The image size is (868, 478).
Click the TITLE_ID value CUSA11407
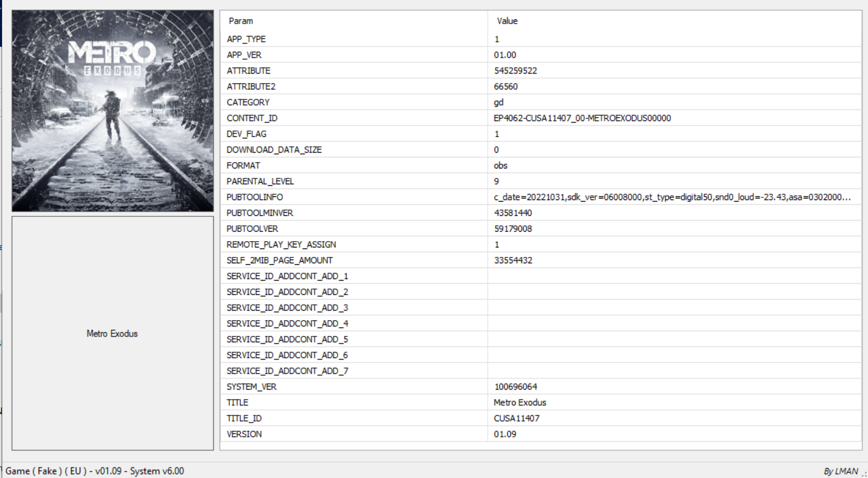pos(517,418)
